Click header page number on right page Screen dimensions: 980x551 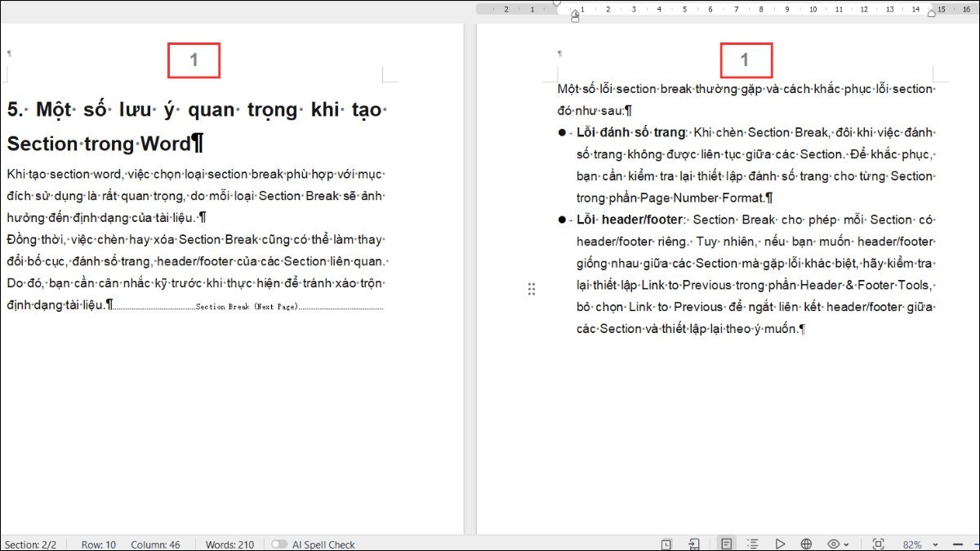745,60
